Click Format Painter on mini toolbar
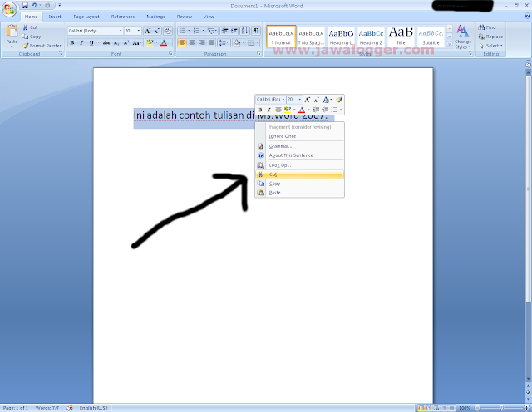Screen dimensions: 532x412 click(339, 100)
